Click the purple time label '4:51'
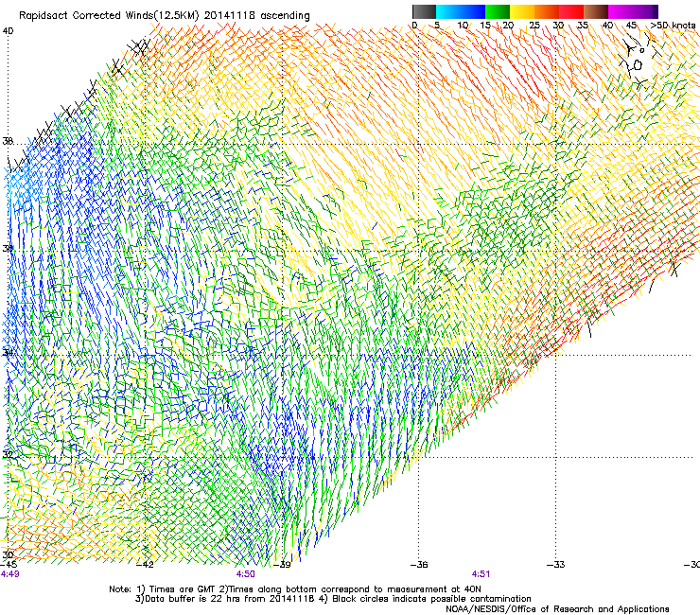Screen dimensions: 700x615 [481, 574]
